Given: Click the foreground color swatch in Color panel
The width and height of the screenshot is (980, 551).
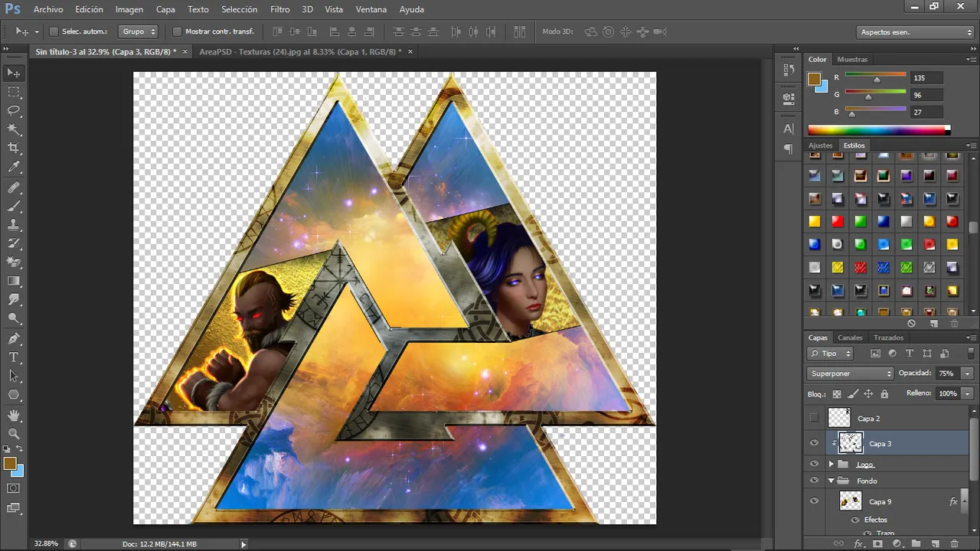Looking at the screenshot, I should point(814,79).
